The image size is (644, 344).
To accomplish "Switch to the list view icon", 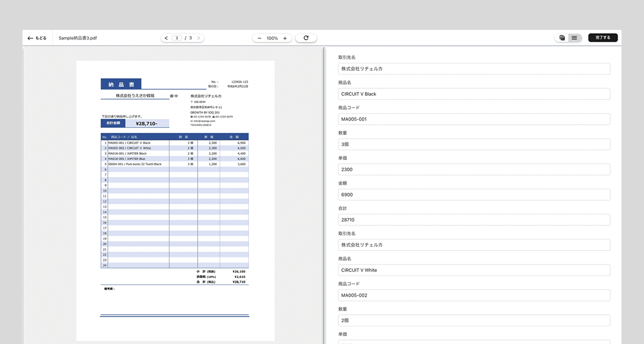I will tap(574, 38).
